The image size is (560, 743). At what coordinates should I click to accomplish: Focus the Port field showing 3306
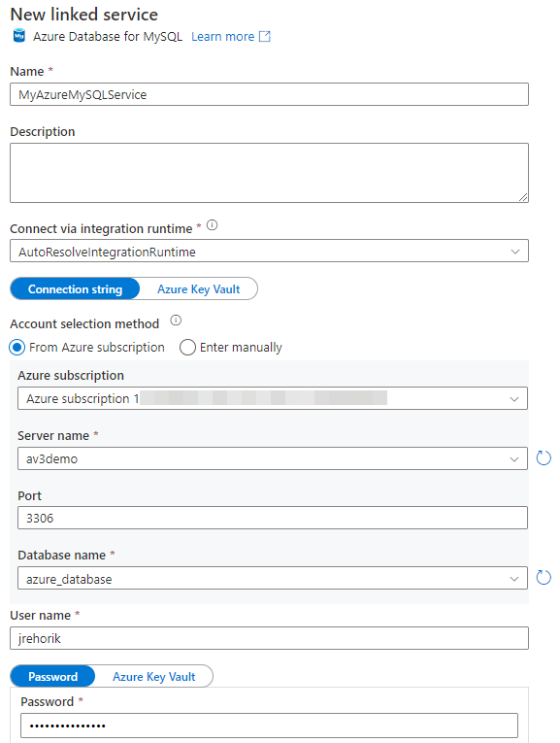(273, 518)
